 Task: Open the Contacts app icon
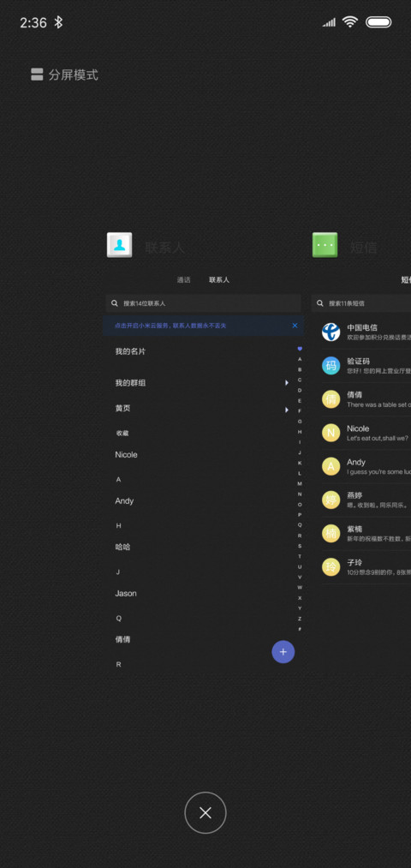pos(120,245)
